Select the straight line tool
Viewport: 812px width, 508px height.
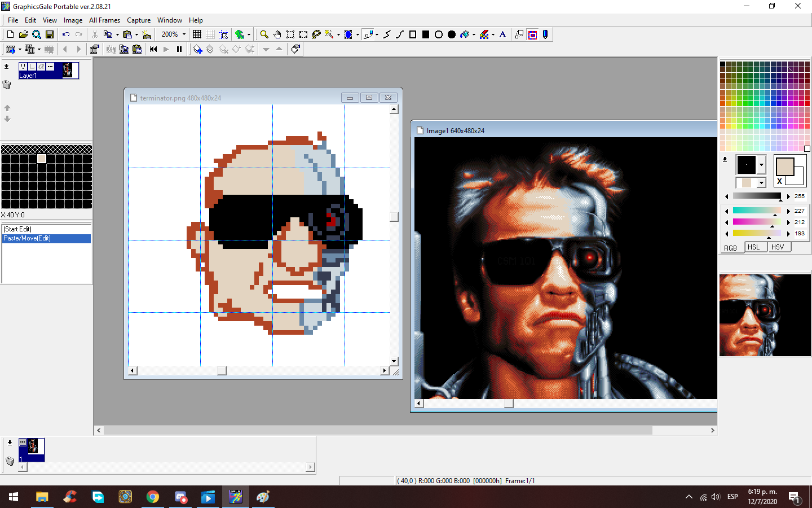coord(387,34)
